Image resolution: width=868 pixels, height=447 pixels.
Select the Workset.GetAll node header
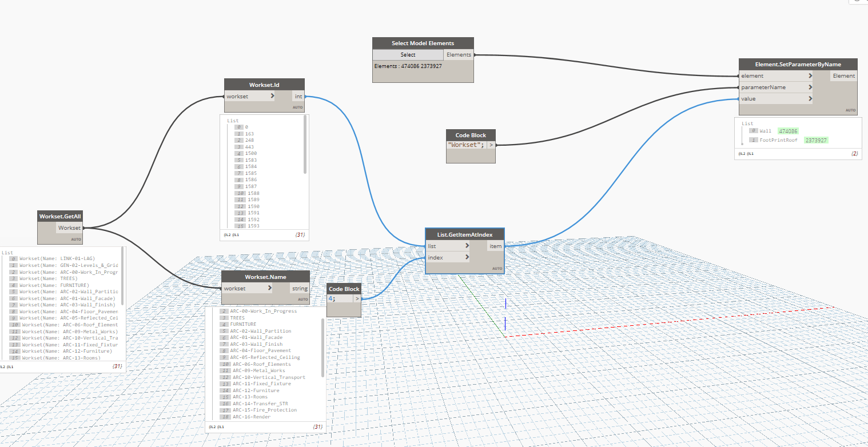[60, 216]
